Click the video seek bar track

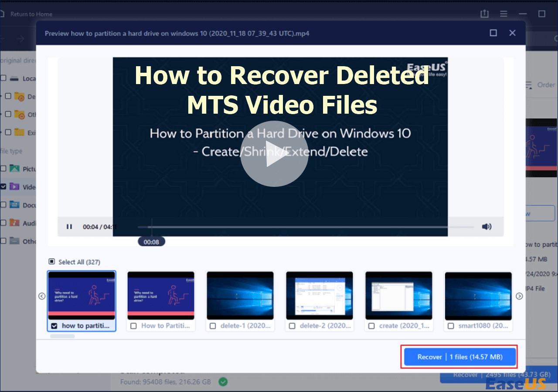[x=305, y=226]
